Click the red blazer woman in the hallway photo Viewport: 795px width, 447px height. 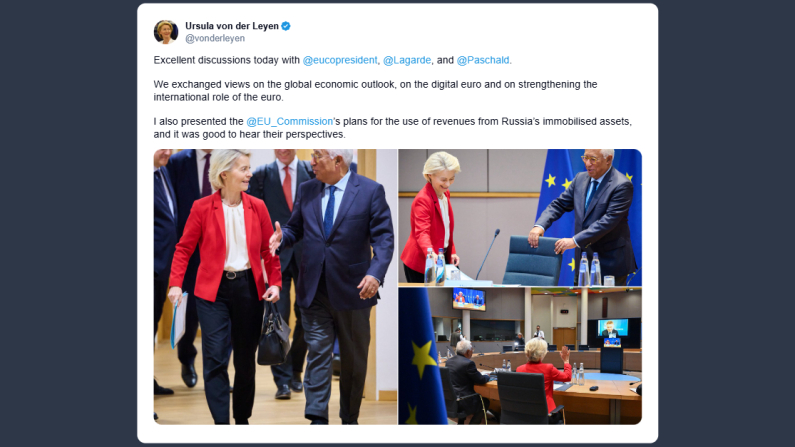(x=226, y=284)
